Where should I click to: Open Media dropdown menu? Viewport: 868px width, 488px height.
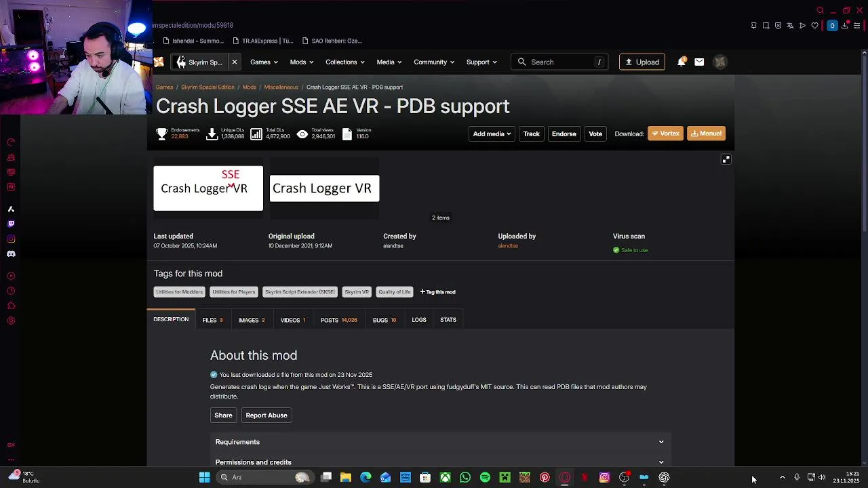click(x=389, y=62)
